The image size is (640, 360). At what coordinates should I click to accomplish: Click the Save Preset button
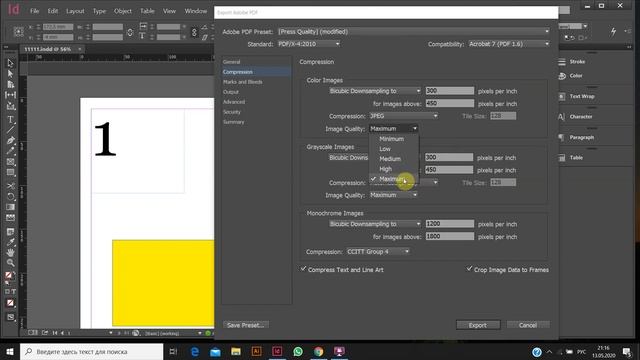click(x=245, y=325)
